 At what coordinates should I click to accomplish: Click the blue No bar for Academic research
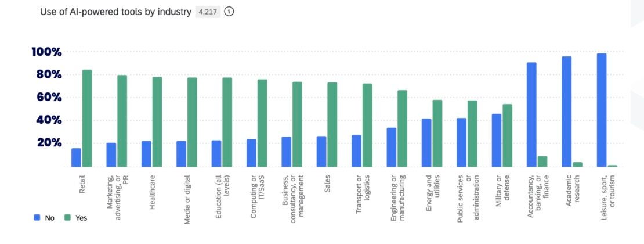pyautogui.click(x=566, y=112)
